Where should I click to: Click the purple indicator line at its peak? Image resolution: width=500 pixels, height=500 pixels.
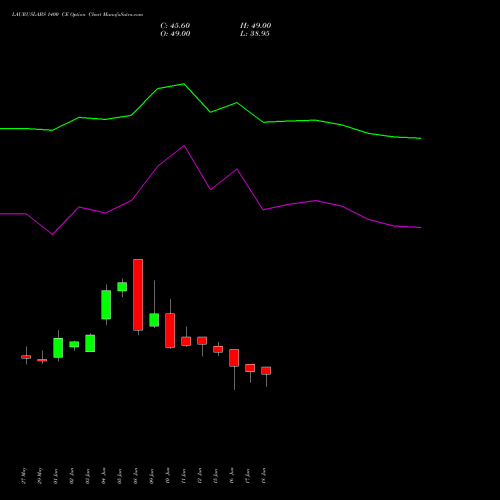[x=184, y=146]
